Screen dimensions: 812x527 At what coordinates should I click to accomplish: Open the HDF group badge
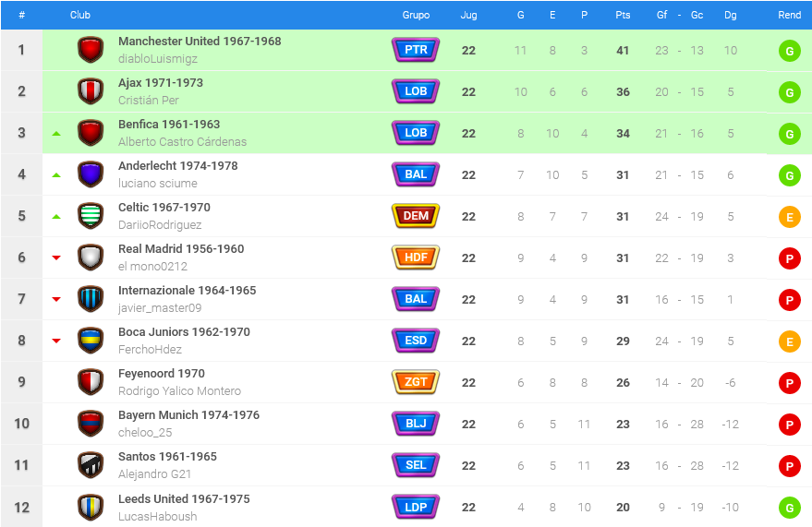tap(416, 257)
